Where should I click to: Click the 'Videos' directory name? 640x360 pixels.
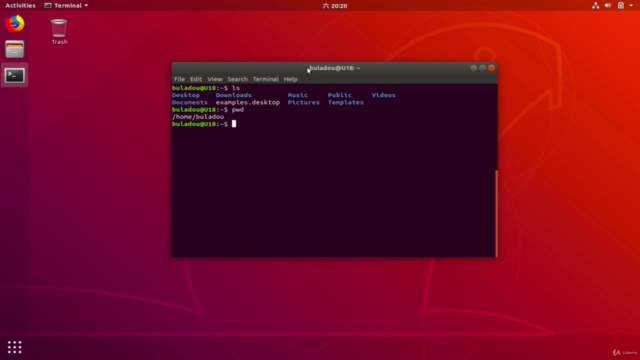pos(383,95)
